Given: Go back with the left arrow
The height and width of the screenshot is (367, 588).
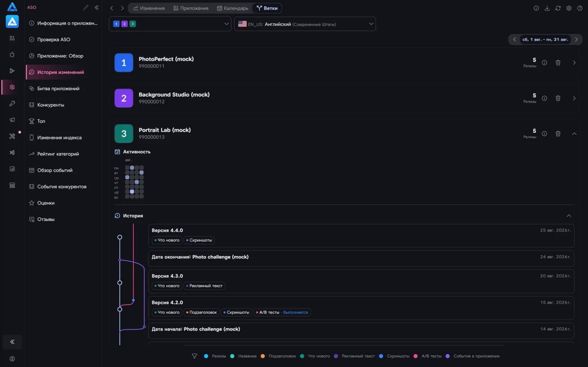Looking at the screenshot, I should pos(111,8).
